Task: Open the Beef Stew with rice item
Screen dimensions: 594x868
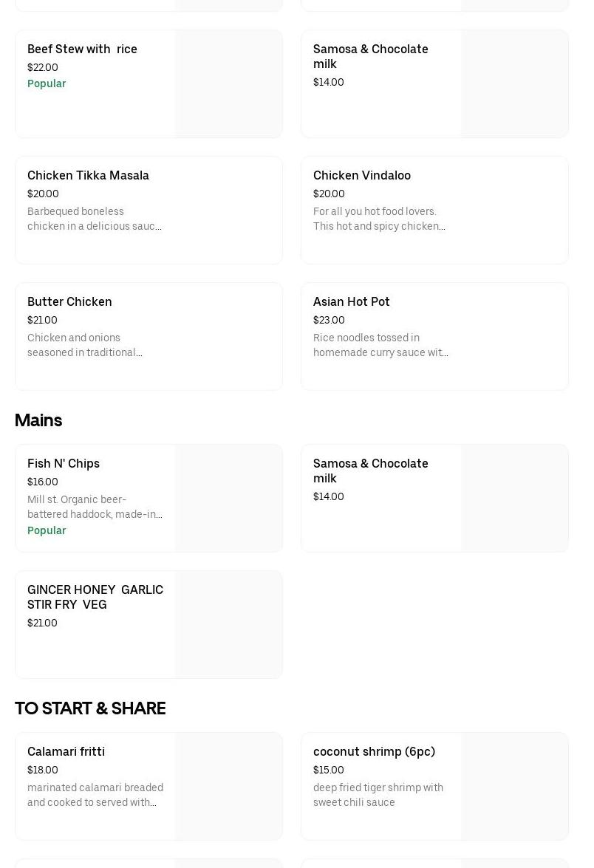Action: point(82,49)
